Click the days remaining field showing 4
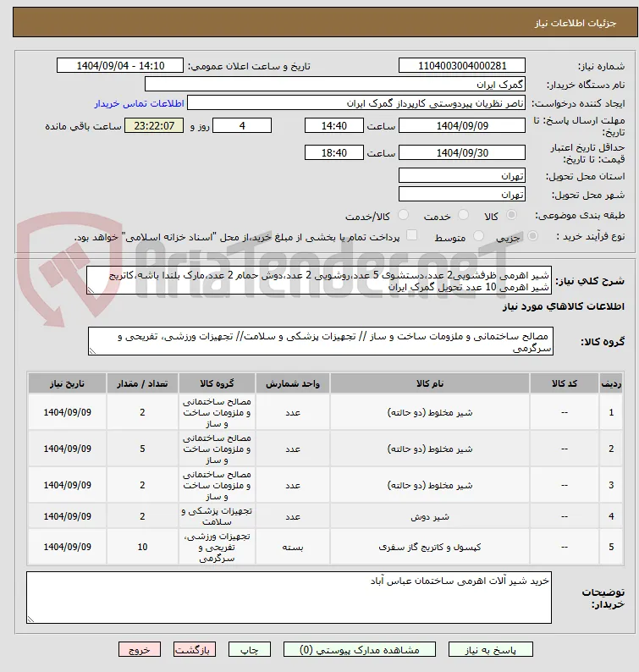The image size is (639, 672). point(242,125)
